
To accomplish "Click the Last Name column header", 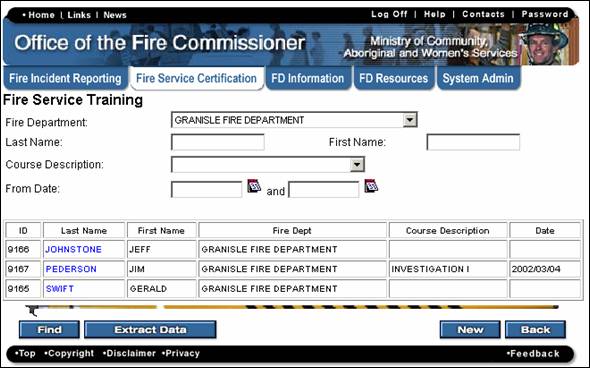I will [84, 230].
